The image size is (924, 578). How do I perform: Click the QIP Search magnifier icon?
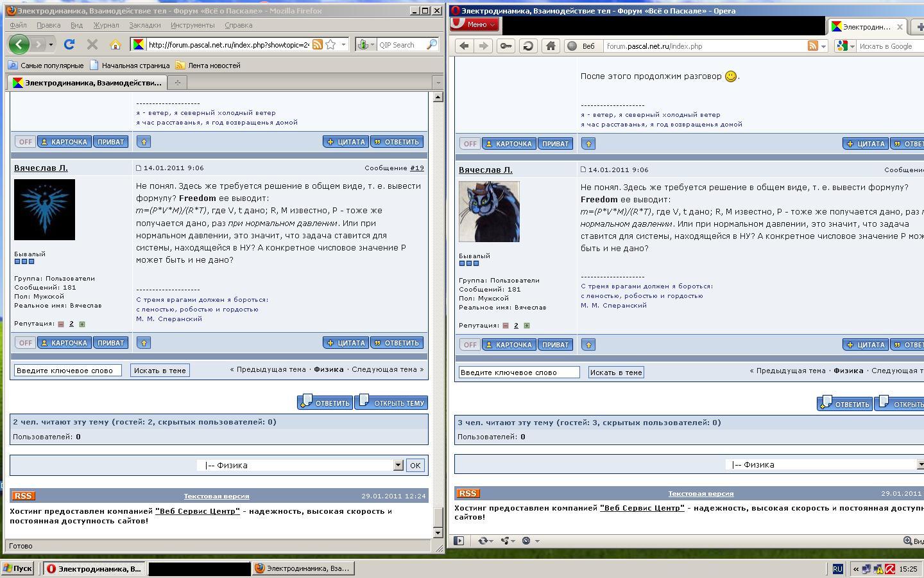coord(432,44)
